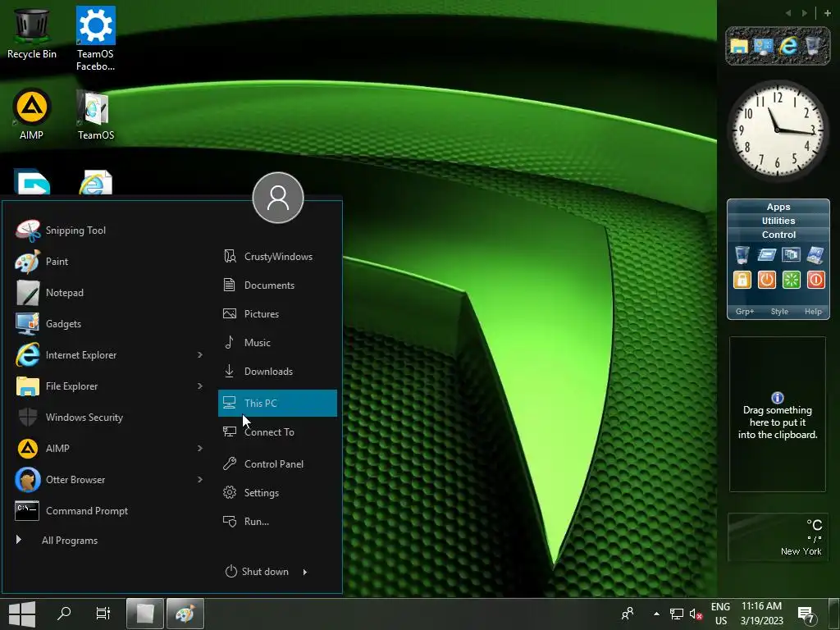Open taskbar search magnifier
Viewport: 840px width, 630px height.
point(64,614)
